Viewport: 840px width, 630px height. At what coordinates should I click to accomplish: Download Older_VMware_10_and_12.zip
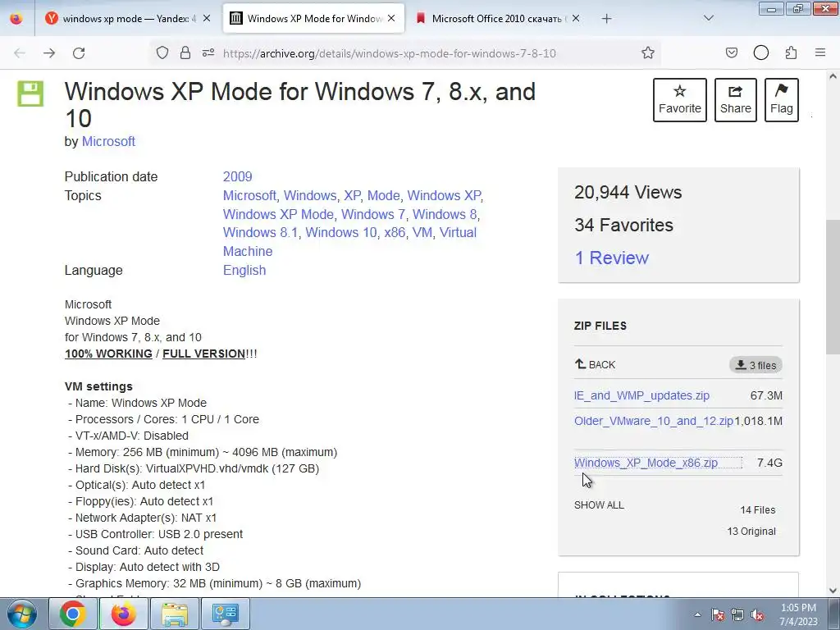coord(654,421)
